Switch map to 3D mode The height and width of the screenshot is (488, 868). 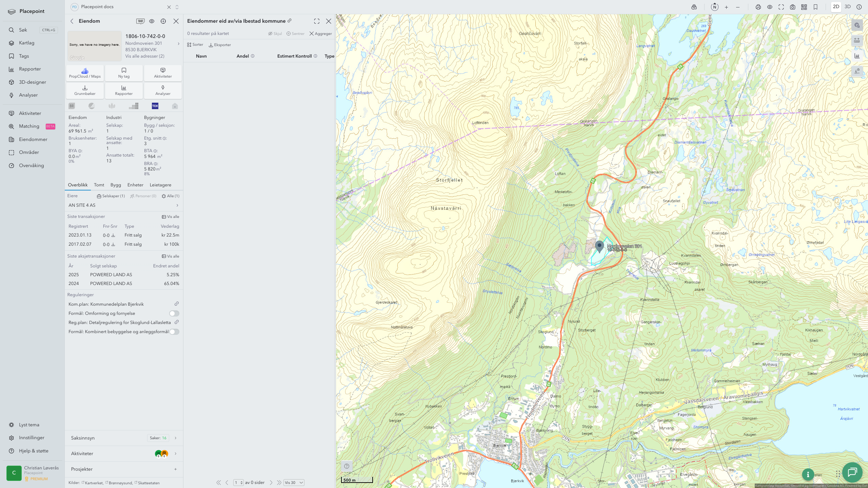pos(848,7)
